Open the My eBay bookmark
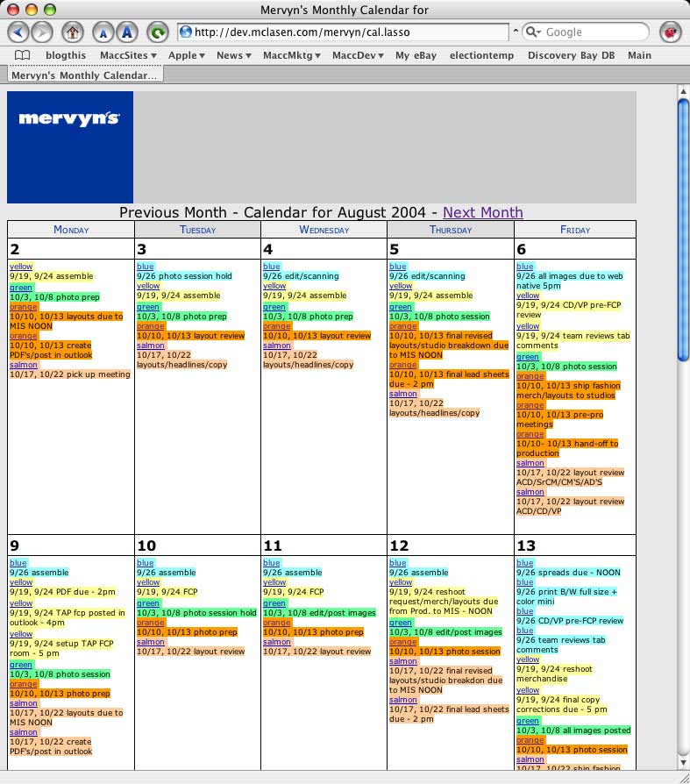The image size is (690, 784). coord(416,55)
